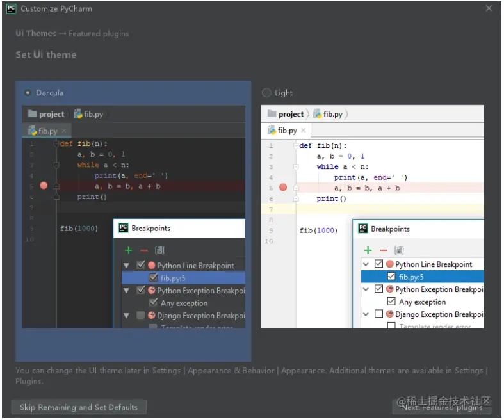
Task: Toggle Django Exception Breakpoint checkbox in Light preview
Action: coord(378,314)
